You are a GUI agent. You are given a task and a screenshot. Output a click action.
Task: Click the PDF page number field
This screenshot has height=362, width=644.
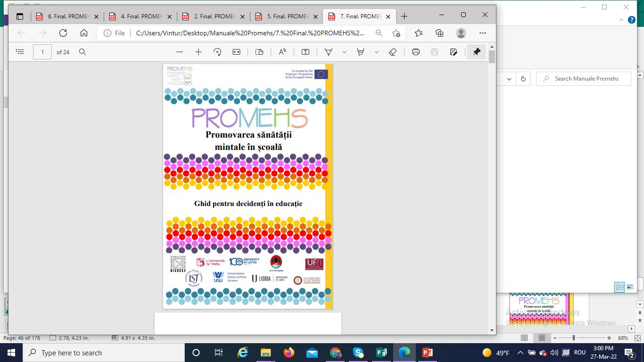pos(42,52)
